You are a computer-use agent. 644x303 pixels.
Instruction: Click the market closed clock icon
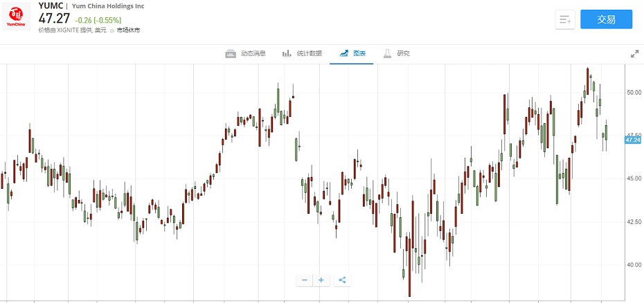[x=112, y=30]
